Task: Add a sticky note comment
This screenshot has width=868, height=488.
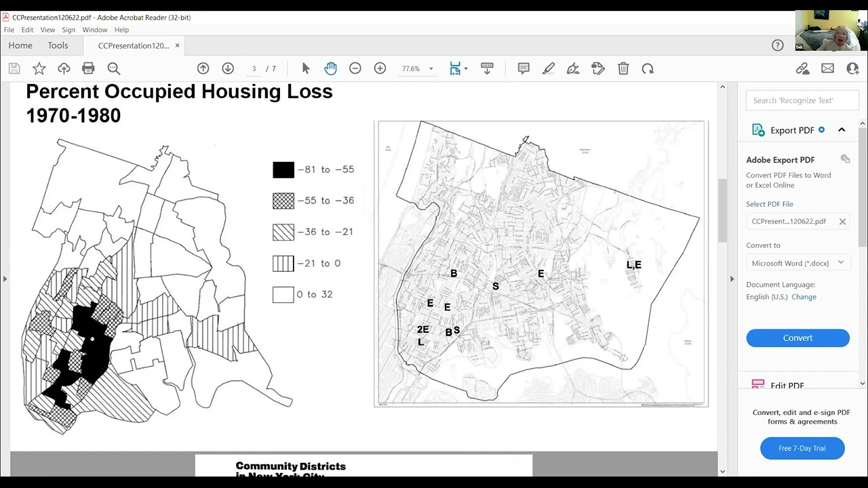Action: coord(524,68)
